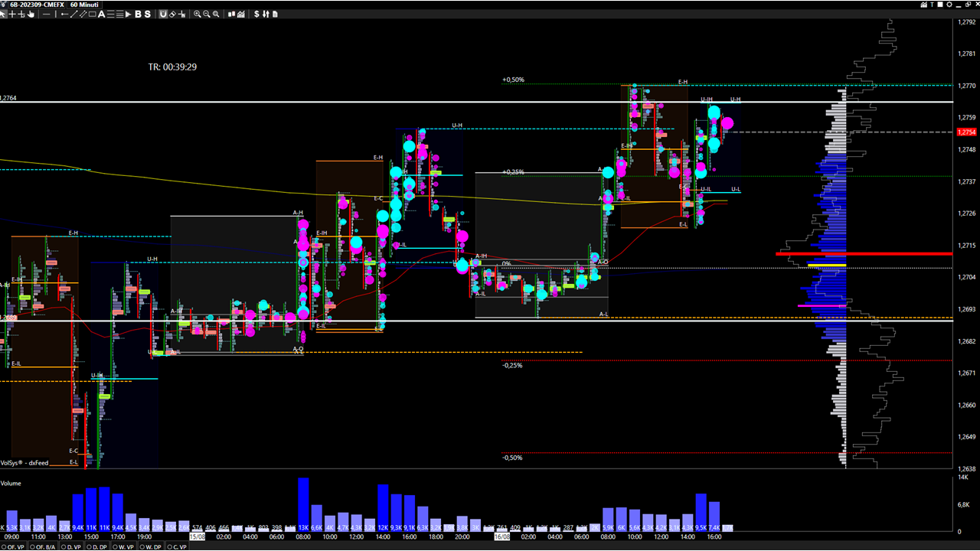980x551 pixels.
Task: Click the zoom out magnifier
Action: click(x=207, y=14)
